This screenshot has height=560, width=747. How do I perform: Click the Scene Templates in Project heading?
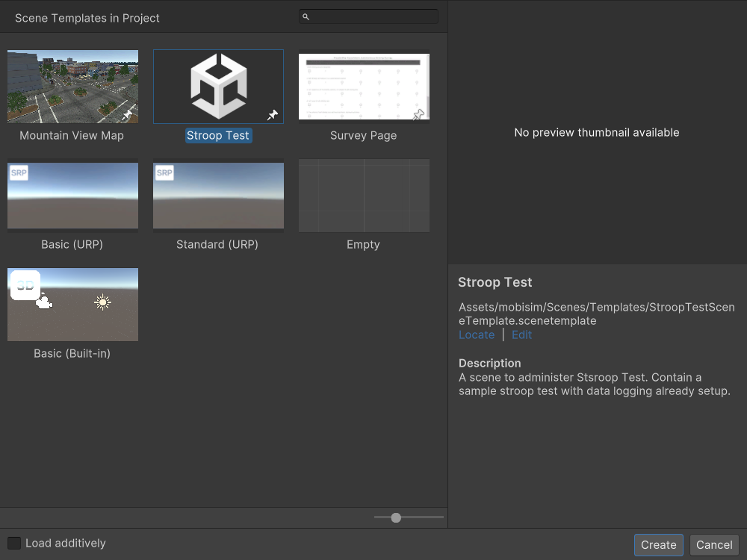coord(87,18)
